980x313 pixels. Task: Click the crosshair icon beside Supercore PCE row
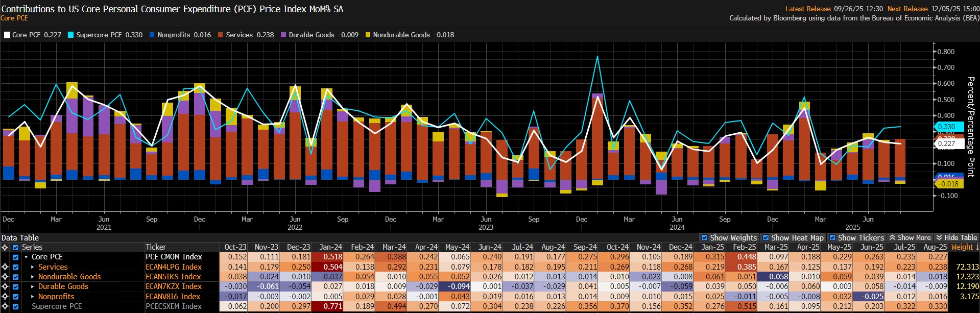click(x=5, y=306)
